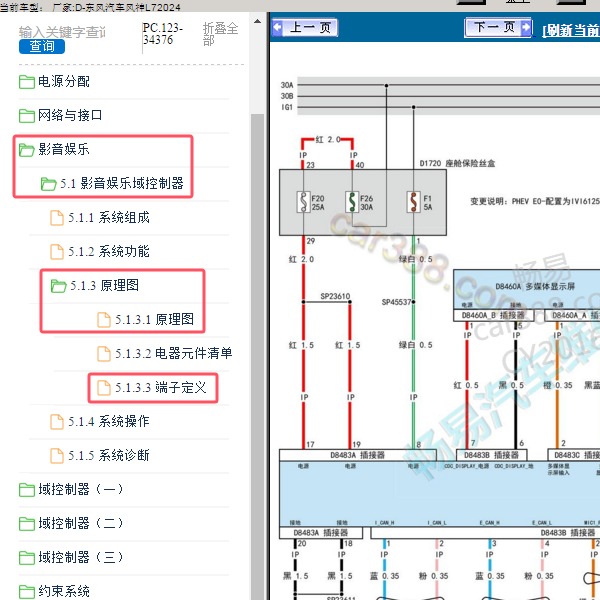Click the right arrow icon on 下一页
This screenshot has width=600, height=600.
point(526,27)
